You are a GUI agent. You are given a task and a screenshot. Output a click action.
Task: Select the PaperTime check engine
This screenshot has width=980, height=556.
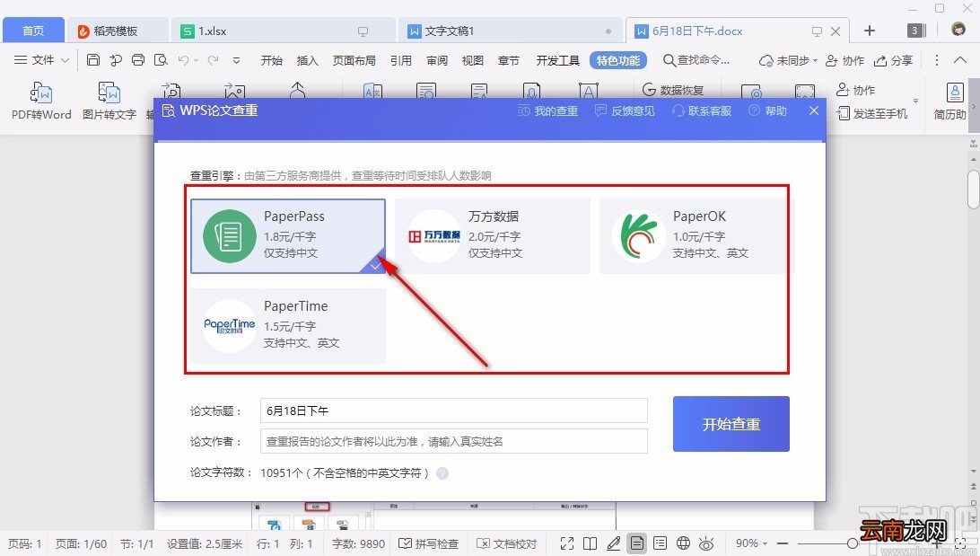point(288,325)
